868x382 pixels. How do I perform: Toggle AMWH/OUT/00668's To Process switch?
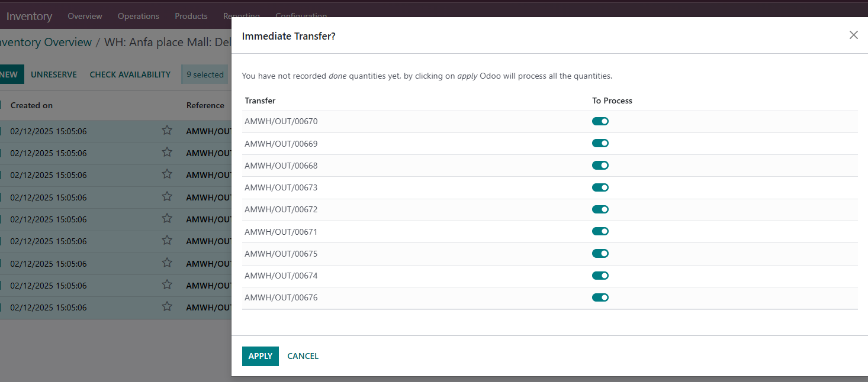600,165
